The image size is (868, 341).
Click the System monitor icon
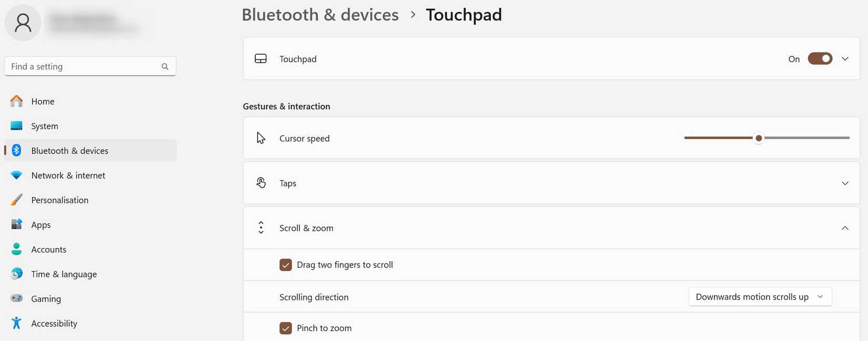pos(17,126)
